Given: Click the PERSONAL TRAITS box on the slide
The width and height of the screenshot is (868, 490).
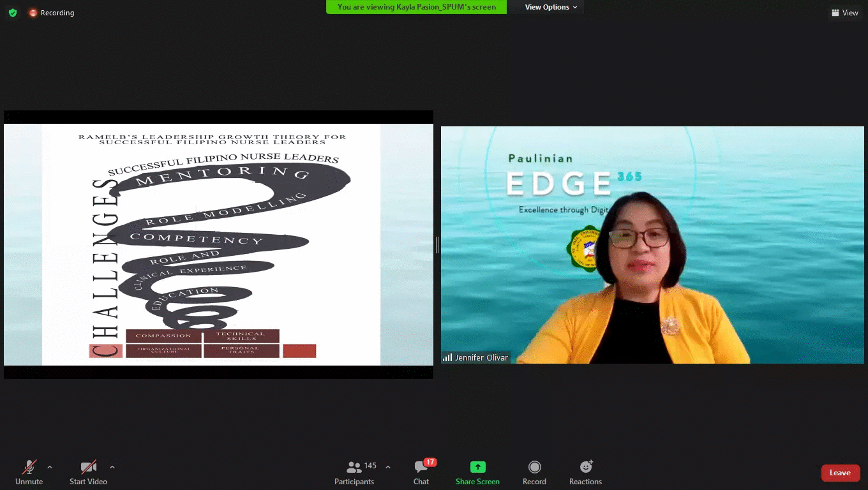Looking at the screenshot, I should pyautogui.click(x=241, y=350).
